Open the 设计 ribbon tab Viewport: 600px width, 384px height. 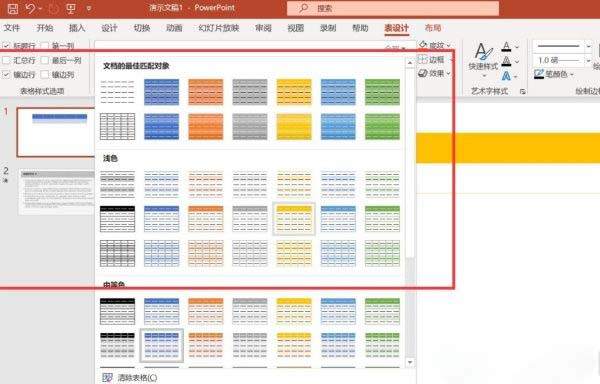tap(109, 28)
